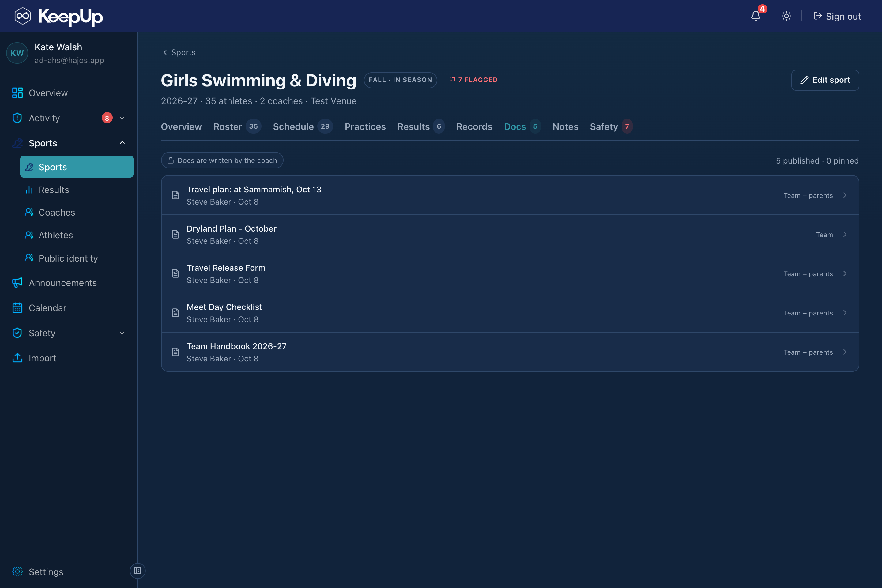This screenshot has height=588, width=882.
Task: Click Sign out
Action: pos(837,16)
